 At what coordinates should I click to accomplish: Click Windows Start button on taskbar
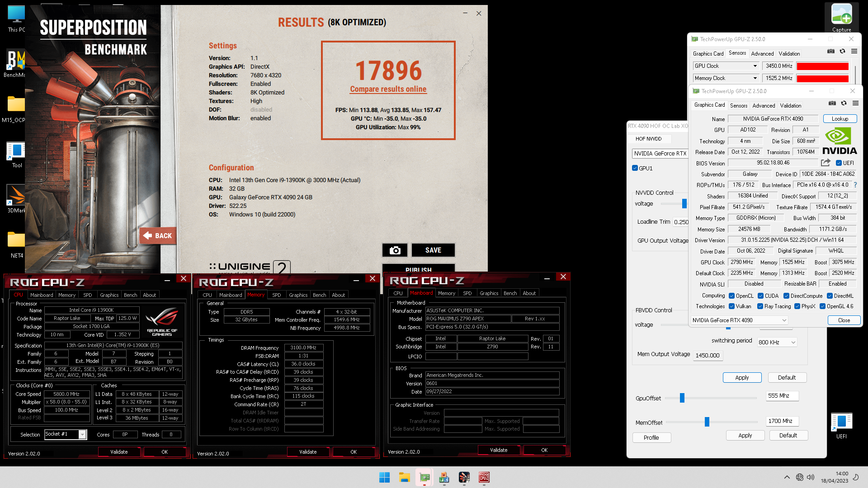pyautogui.click(x=384, y=477)
